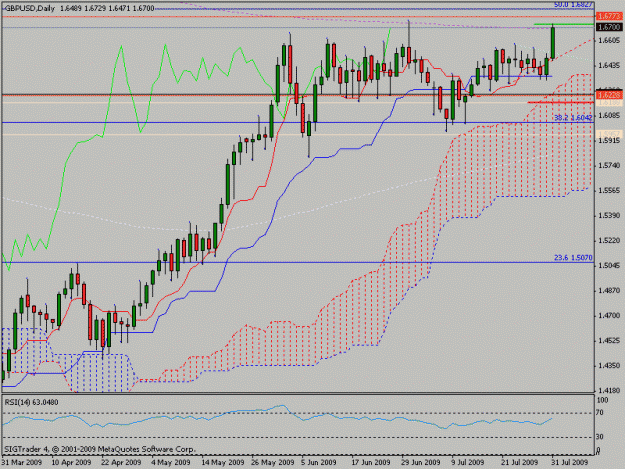Click the 1.4525 price axis value

tap(609, 340)
